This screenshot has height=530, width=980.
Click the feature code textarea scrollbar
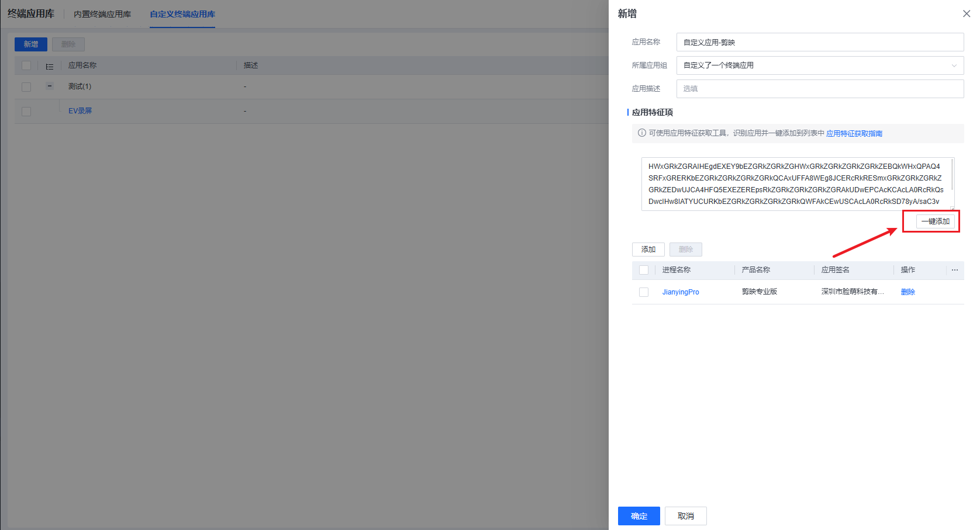point(953,174)
